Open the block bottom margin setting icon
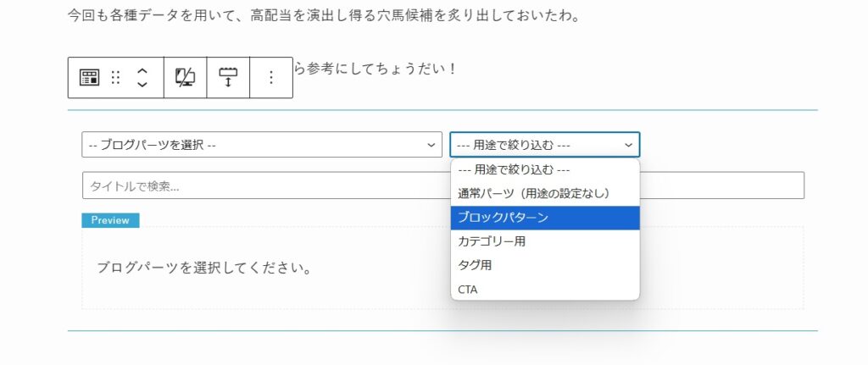The height and width of the screenshot is (365, 868). pos(228,77)
